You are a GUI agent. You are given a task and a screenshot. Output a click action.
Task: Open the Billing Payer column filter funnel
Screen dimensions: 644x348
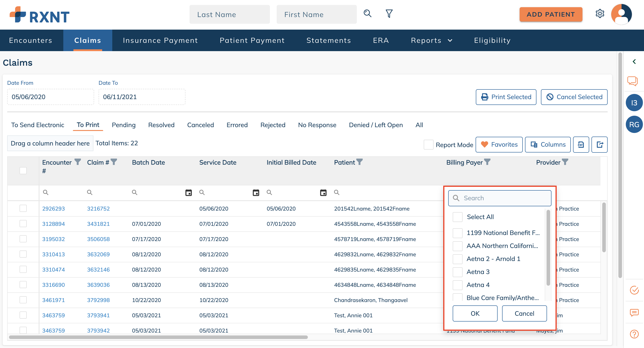487,162
